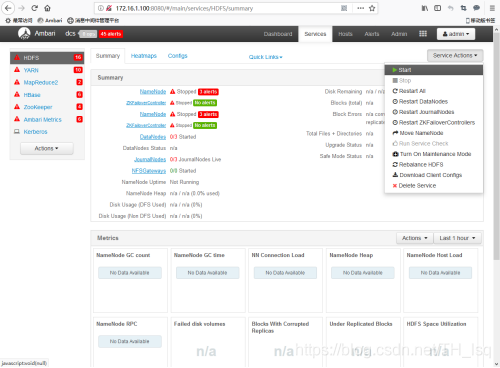Click the site info icon in the address bar
The image size is (500, 368).
[x=101, y=8]
